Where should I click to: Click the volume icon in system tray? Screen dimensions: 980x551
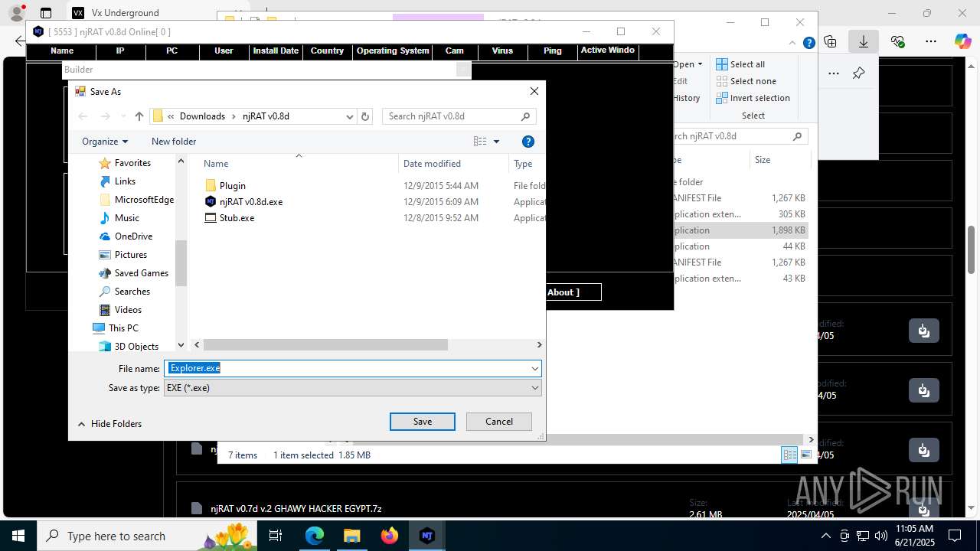coord(881,536)
